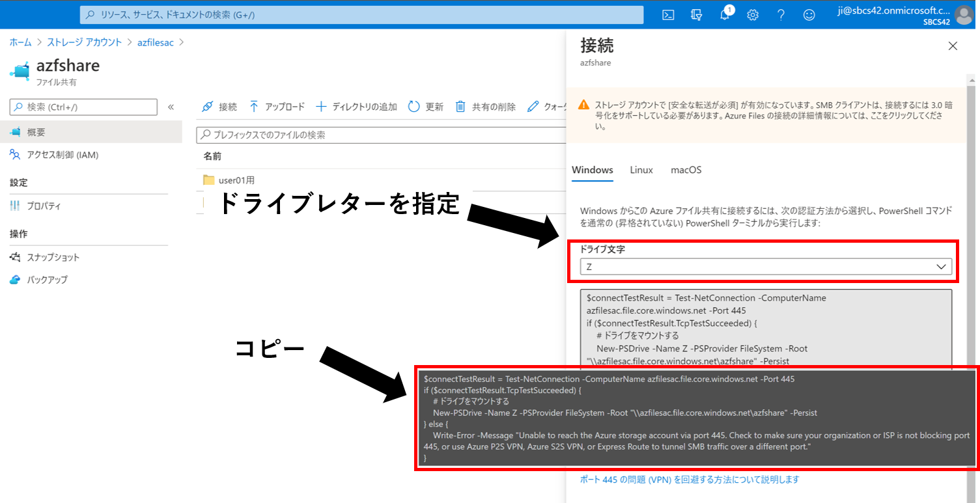The image size is (980, 503).
Task: Open the ポート 445 の問題 (VPN) link
Action: pos(690,480)
